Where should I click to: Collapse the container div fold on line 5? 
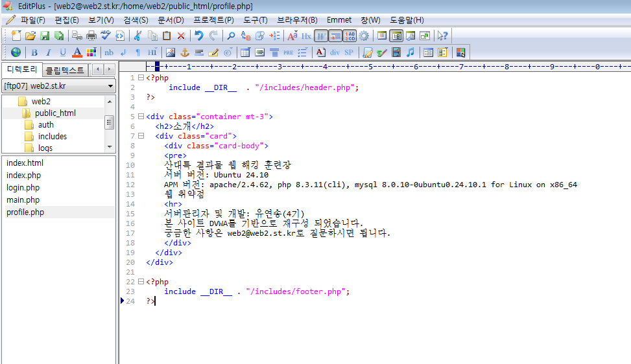(x=141, y=117)
